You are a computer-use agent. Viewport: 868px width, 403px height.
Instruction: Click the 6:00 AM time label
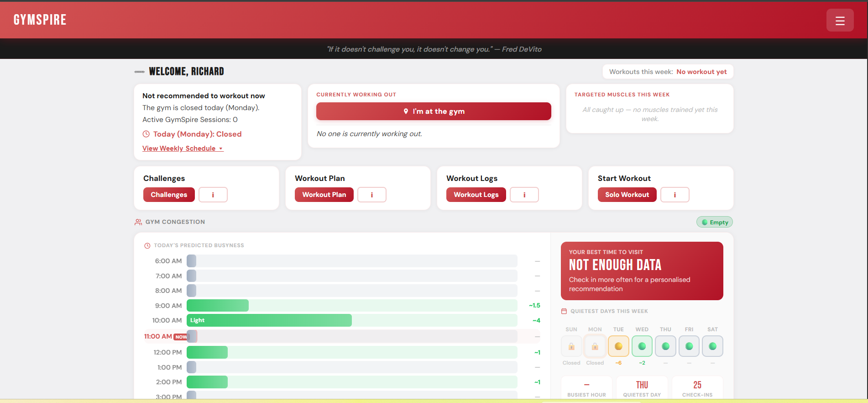pos(168,261)
